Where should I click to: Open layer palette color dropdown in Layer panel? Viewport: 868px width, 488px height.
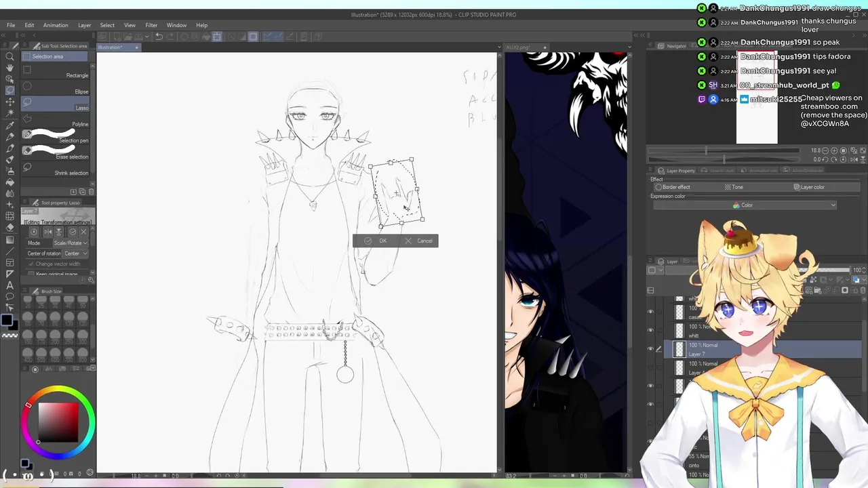pos(654,270)
